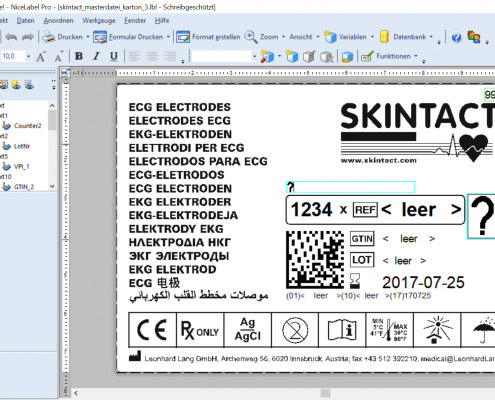Viewport: 495px width, 400px height.
Task: Select the temperature limit symbol on label
Action: pos(389,330)
